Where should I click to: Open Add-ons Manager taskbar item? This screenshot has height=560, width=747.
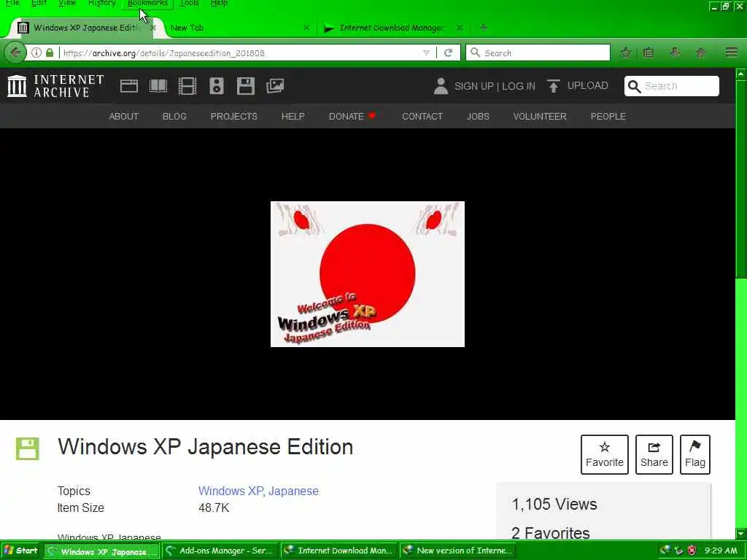(220, 551)
